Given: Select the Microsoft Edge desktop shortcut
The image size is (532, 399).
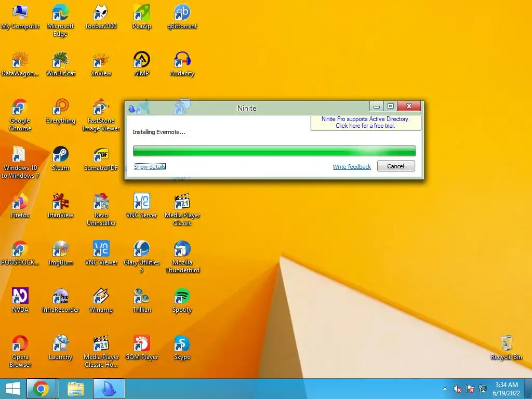Looking at the screenshot, I should (60, 20).
